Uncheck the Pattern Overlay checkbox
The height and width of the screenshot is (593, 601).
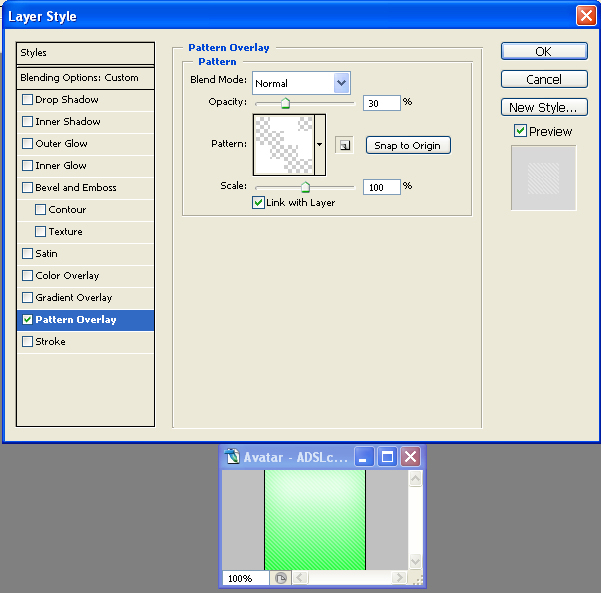(x=28, y=319)
